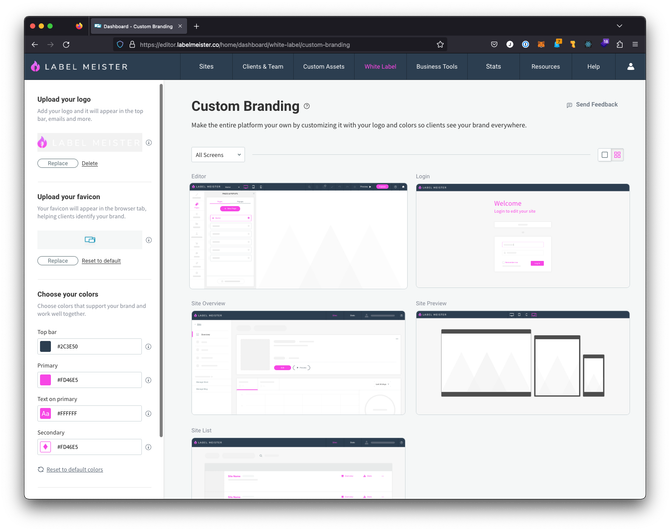
Task: Click Primary color swatch
Action: [x=45, y=380]
